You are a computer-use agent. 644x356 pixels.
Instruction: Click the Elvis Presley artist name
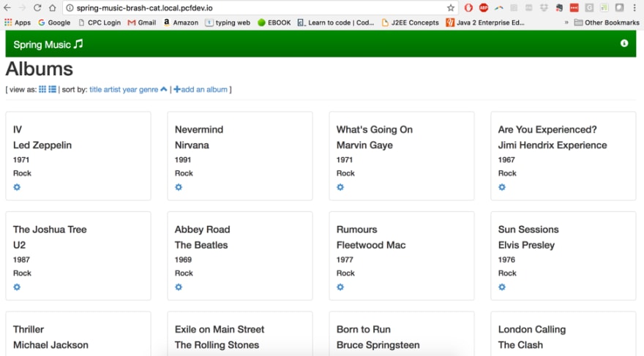point(526,246)
